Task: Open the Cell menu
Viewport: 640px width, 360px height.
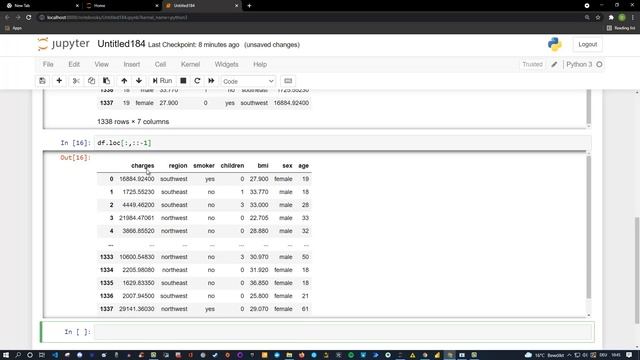Action: click(160, 64)
